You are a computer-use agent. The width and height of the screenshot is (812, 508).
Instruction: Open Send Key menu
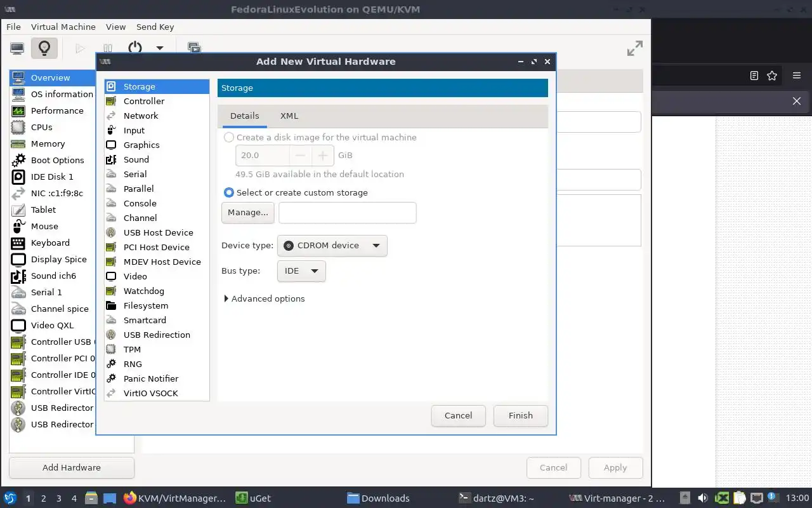coord(155,27)
